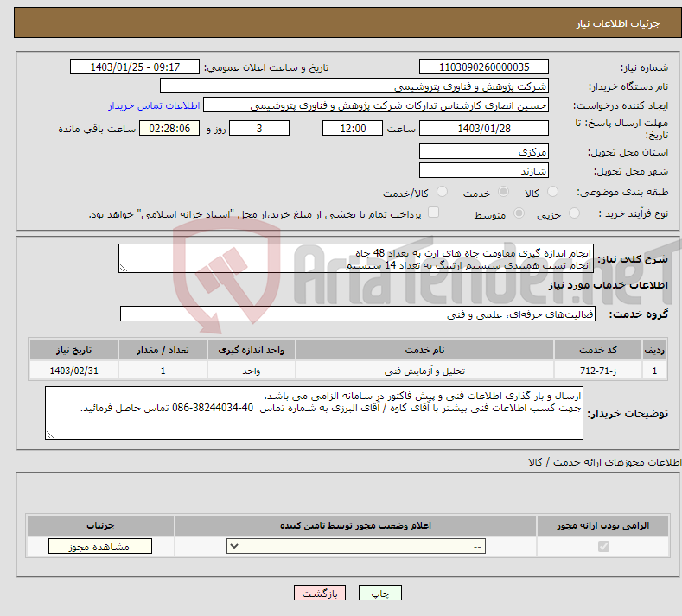
Task: Click the unit cell واحد
Action: [x=251, y=371]
